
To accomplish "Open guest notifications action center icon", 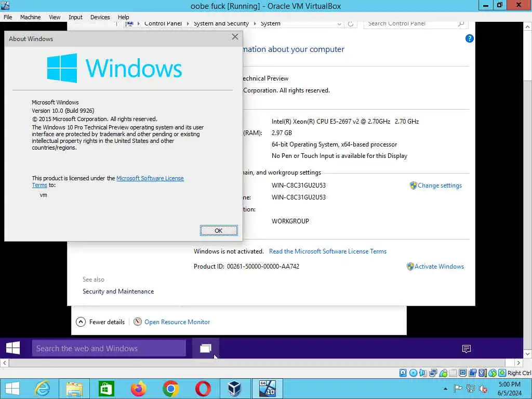I will tap(467, 349).
